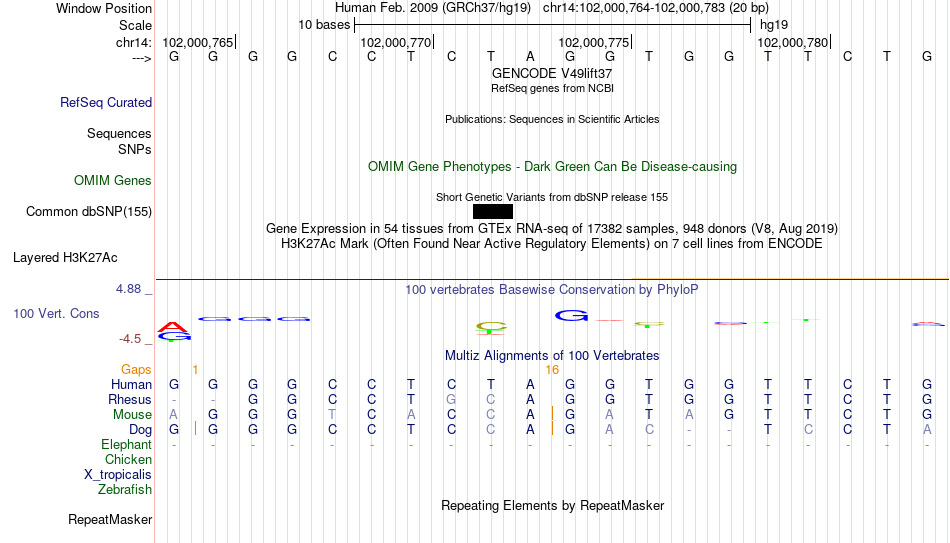
Task: Click Publications: Sequences in Scientific Articles title
Action: click(552, 119)
